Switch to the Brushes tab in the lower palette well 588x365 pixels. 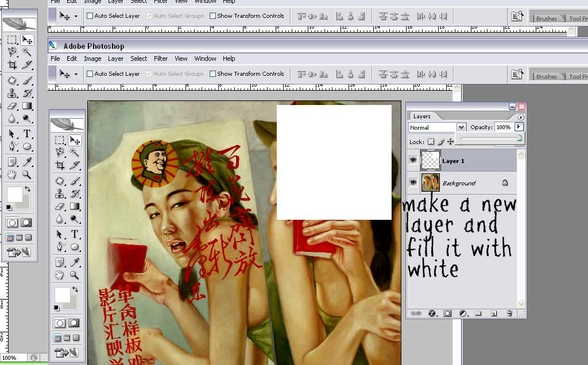click(547, 76)
